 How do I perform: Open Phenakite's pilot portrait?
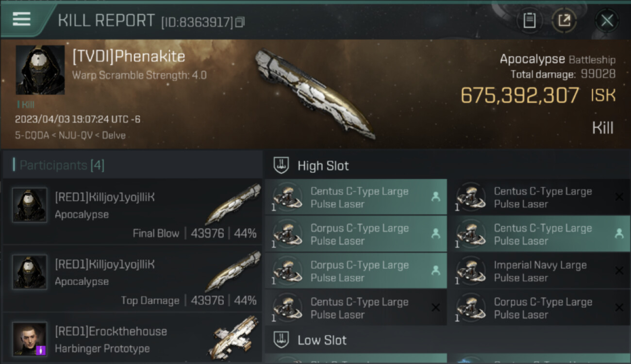point(40,70)
